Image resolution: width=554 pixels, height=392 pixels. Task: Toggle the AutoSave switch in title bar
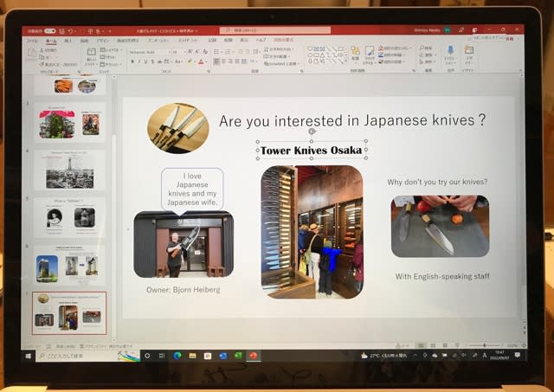pyautogui.click(x=50, y=31)
